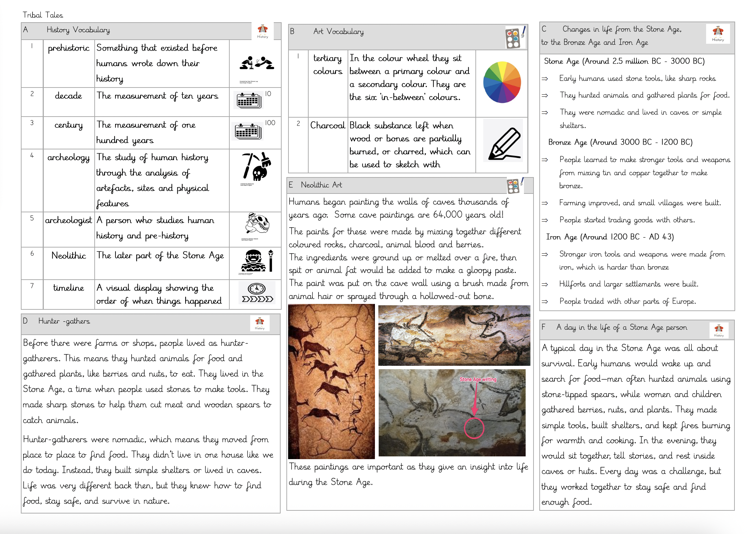Click the Tribal Tales page title
The width and height of the screenshot is (756, 534).
[x=43, y=15]
